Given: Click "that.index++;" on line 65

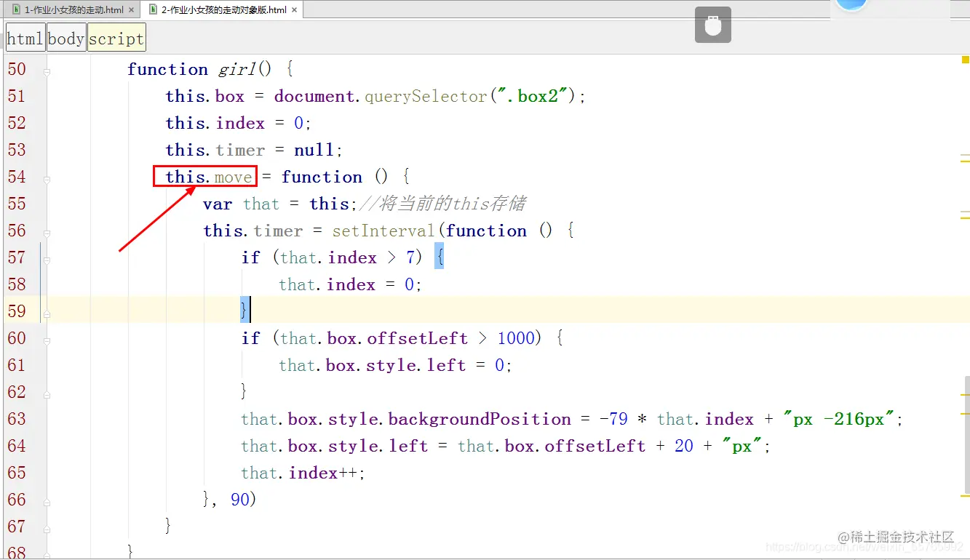Looking at the screenshot, I should 303,473.
